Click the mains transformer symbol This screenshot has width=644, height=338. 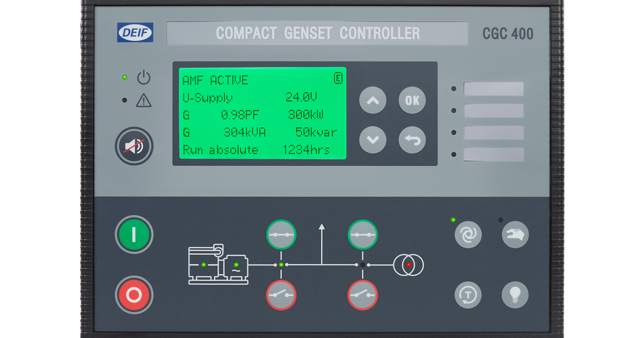click(x=408, y=264)
